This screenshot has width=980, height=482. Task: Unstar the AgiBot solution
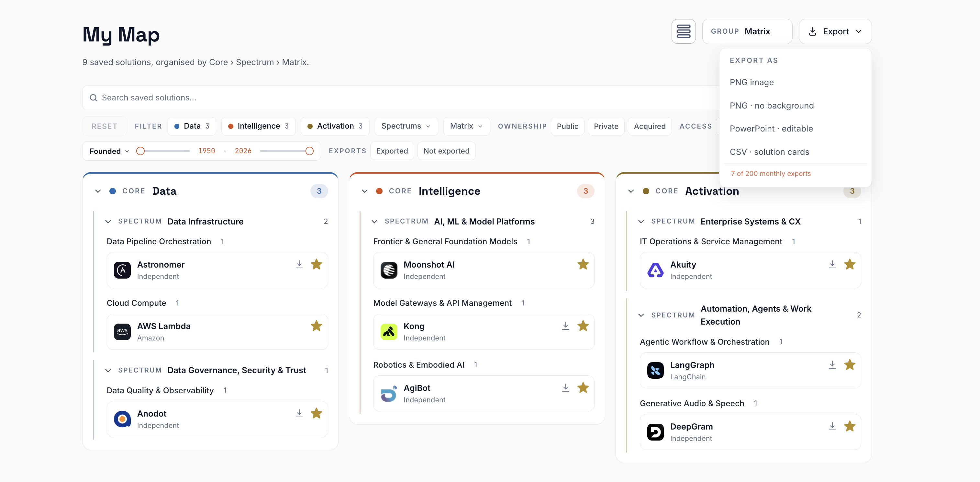pyautogui.click(x=583, y=388)
